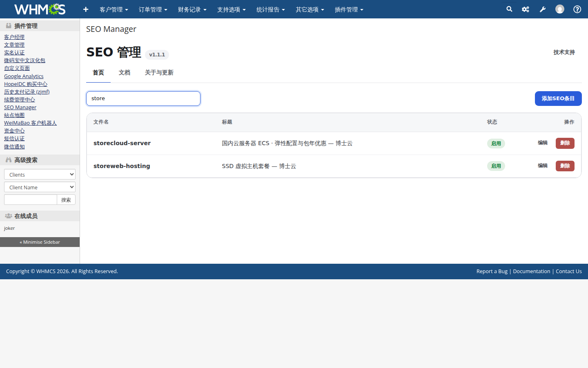Open SEO Manager sidebar link
This screenshot has height=368, width=588.
point(20,107)
